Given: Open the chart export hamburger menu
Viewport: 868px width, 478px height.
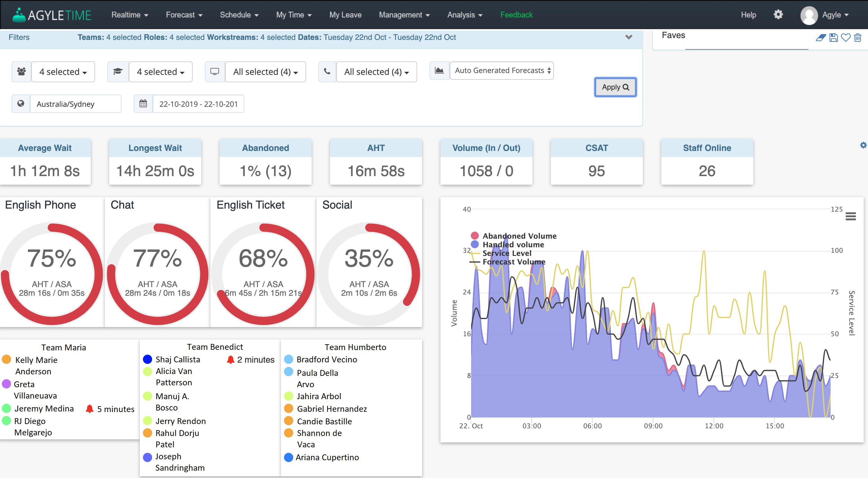Looking at the screenshot, I should click(851, 216).
